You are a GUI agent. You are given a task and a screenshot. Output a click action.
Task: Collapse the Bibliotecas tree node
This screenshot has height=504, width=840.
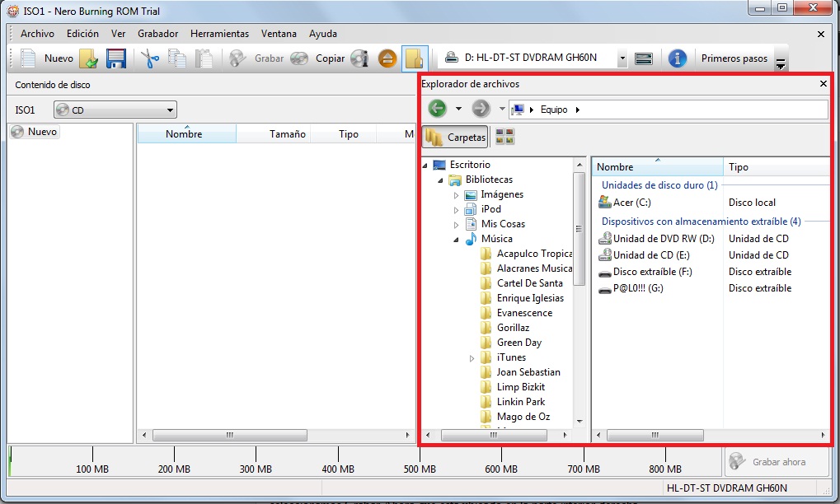(x=441, y=180)
